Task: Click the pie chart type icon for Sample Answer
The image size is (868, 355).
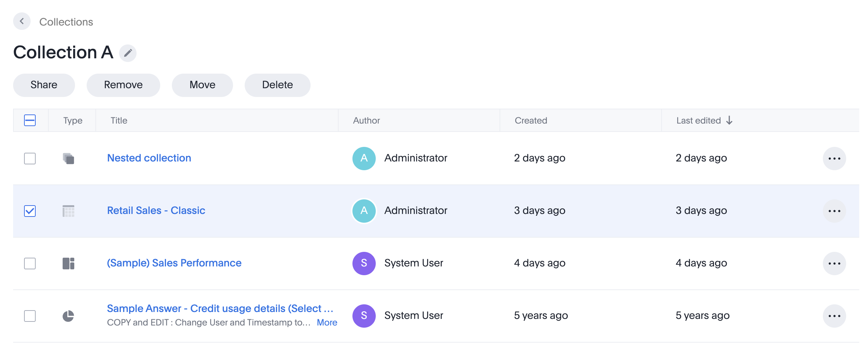Action: [68, 316]
